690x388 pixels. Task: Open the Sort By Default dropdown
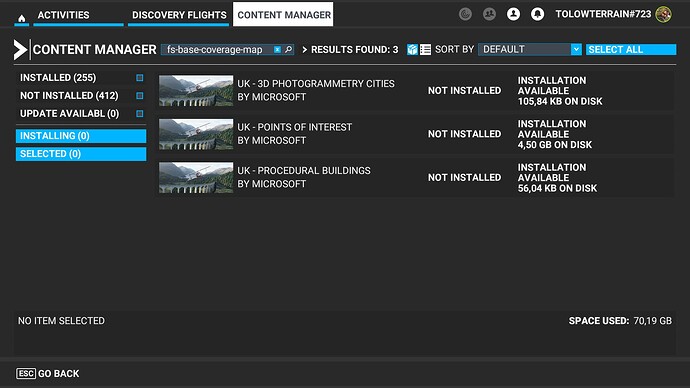point(530,49)
